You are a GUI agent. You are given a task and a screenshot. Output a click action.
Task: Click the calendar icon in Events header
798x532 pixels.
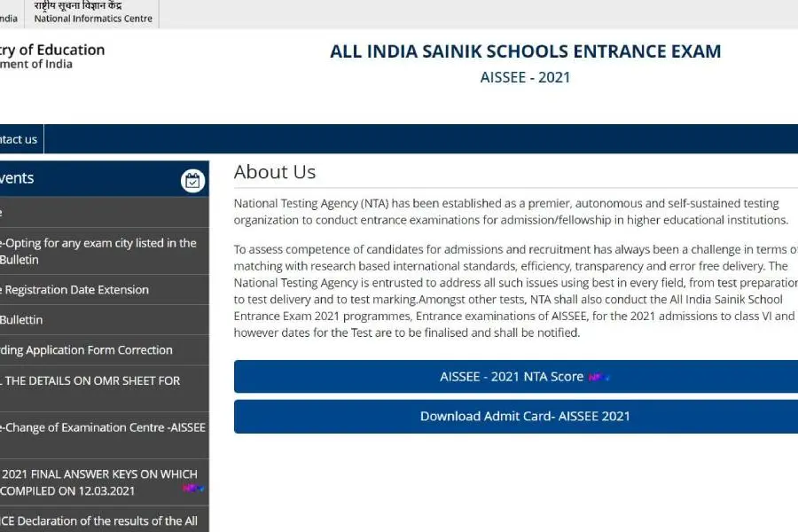[x=192, y=181]
